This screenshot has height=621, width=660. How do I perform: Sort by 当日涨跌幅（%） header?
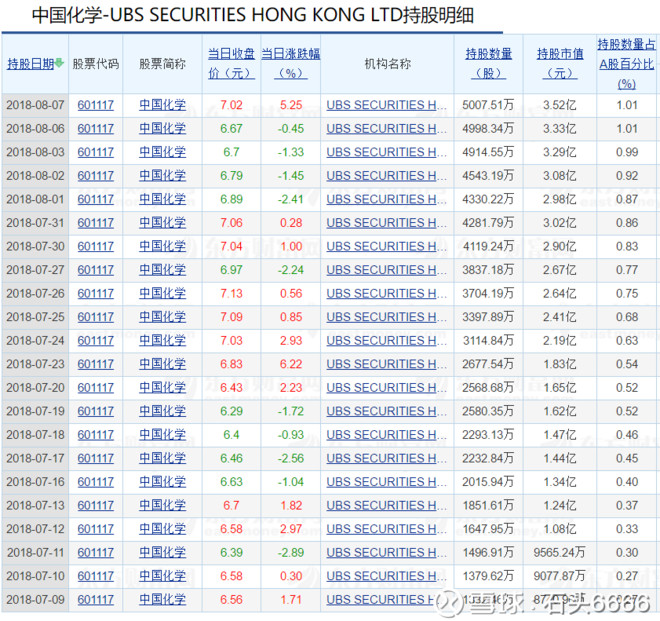point(290,64)
